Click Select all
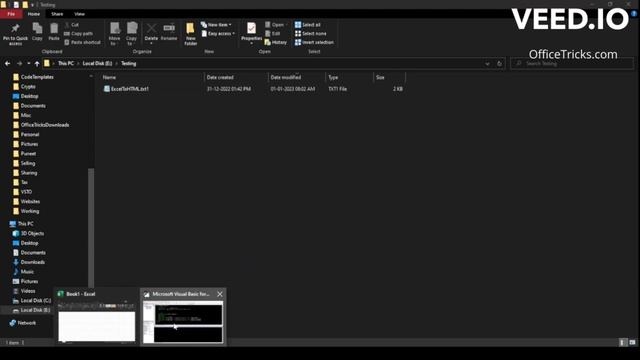This screenshot has width=640, height=360. click(308, 25)
